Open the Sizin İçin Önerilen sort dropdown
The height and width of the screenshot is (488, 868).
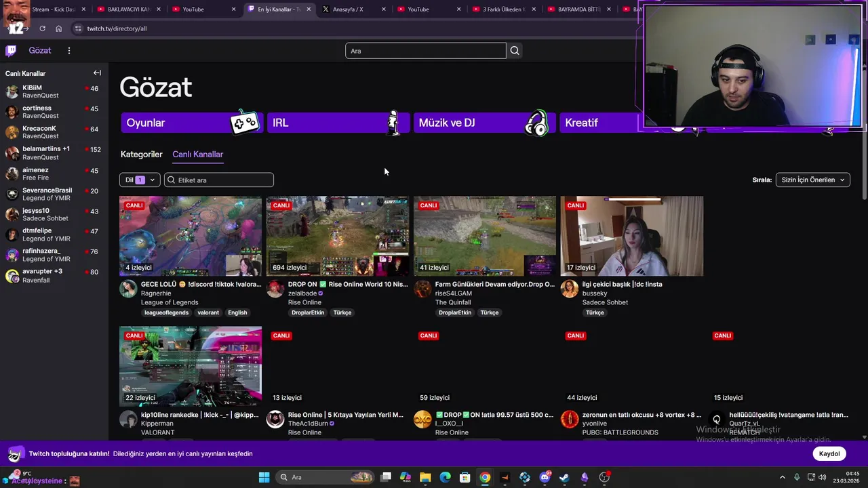point(812,180)
